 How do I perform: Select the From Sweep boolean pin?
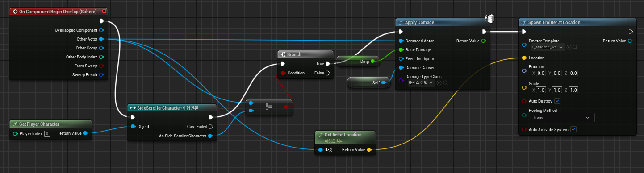pos(101,66)
